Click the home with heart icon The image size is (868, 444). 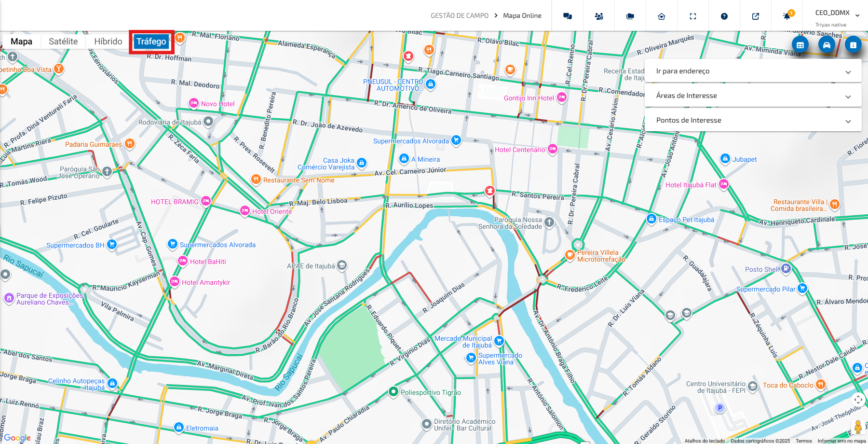click(x=662, y=16)
